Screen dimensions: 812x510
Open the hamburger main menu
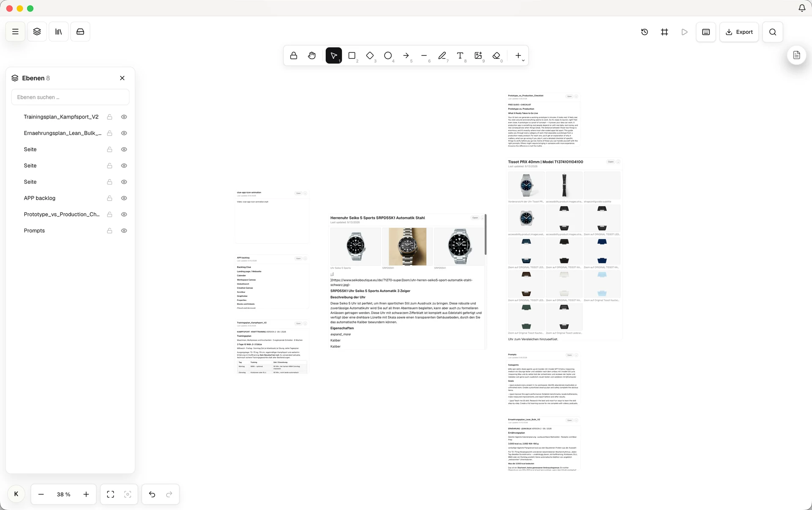[x=15, y=32]
